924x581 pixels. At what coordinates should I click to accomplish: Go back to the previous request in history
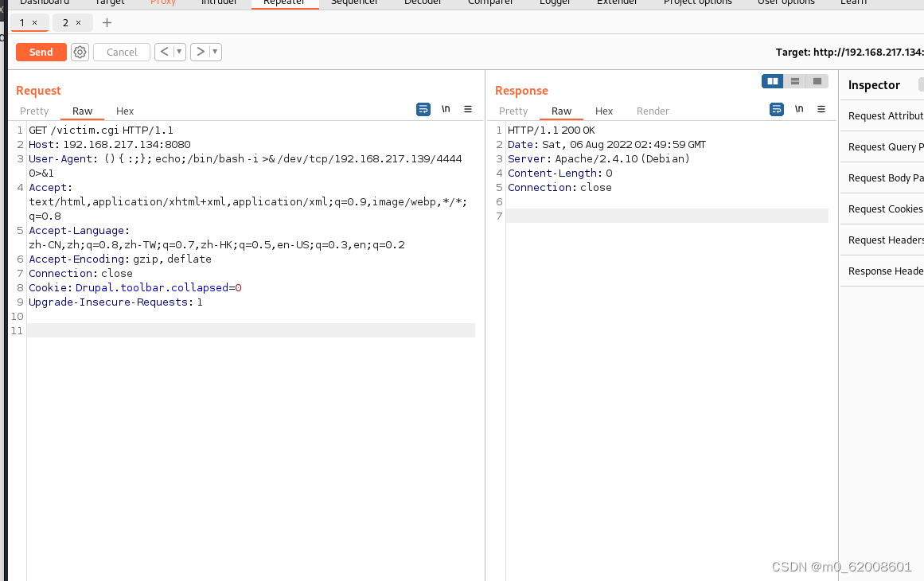tap(165, 52)
